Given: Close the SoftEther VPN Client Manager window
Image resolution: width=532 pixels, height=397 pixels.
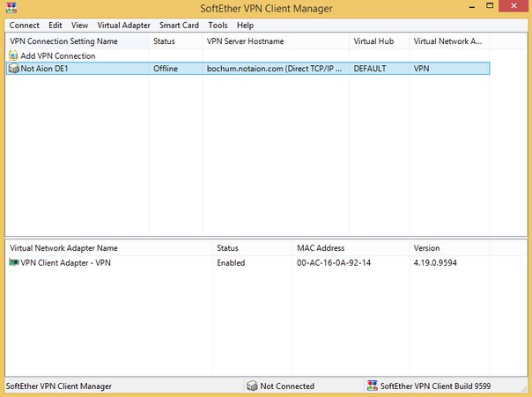Looking at the screenshot, I should 514,6.
